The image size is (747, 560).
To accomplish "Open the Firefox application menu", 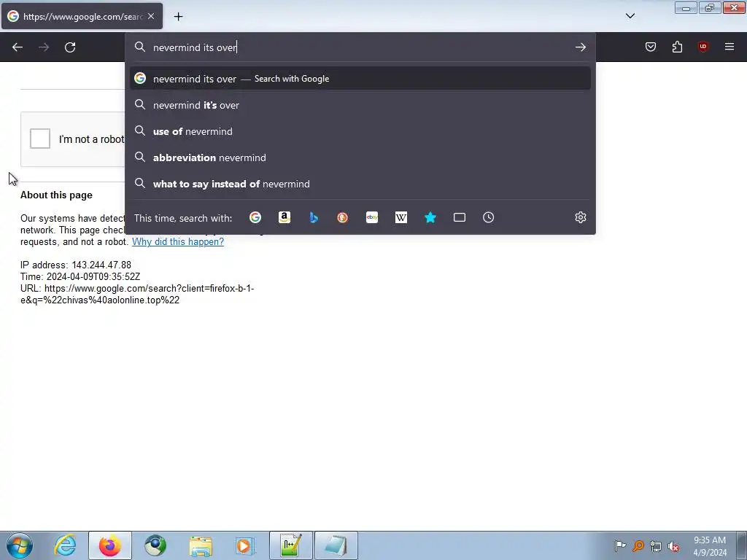I will pyautogui.click(x=729, y=47).
